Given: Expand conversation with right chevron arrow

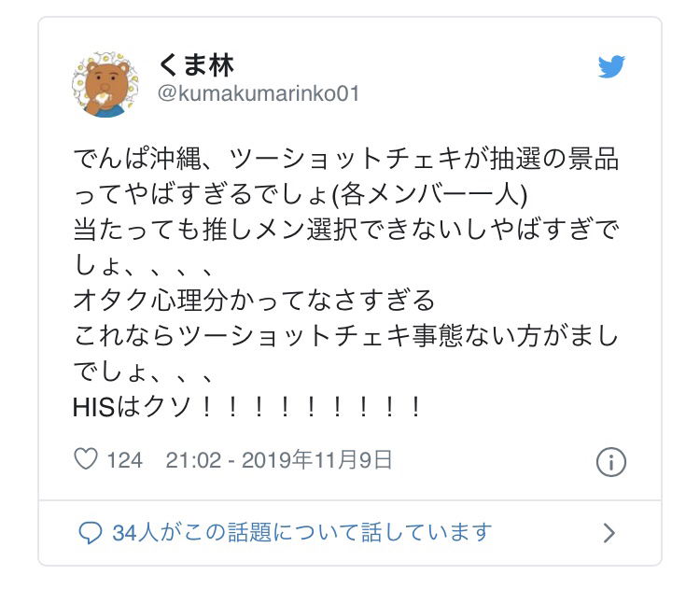Looking at the screenshot, I should [609, 533].
